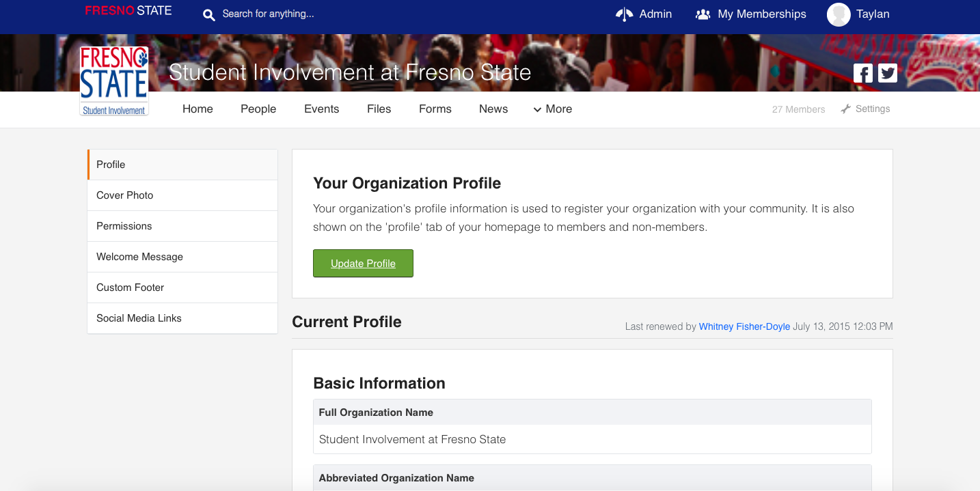Open Taylan's user avatar

[839, 14]
